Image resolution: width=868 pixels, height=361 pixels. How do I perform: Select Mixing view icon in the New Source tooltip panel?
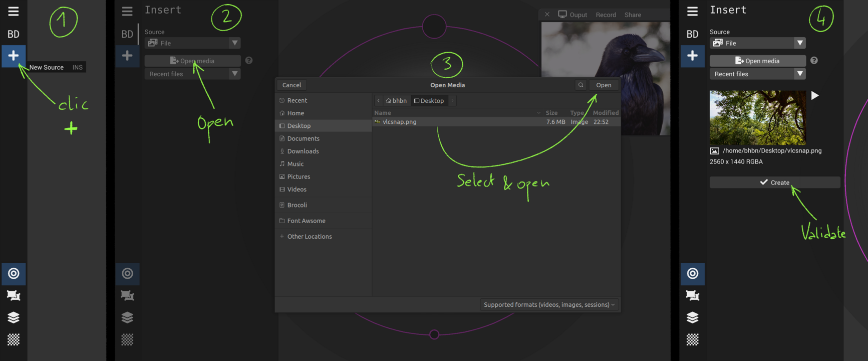click(x=14, y=273)
